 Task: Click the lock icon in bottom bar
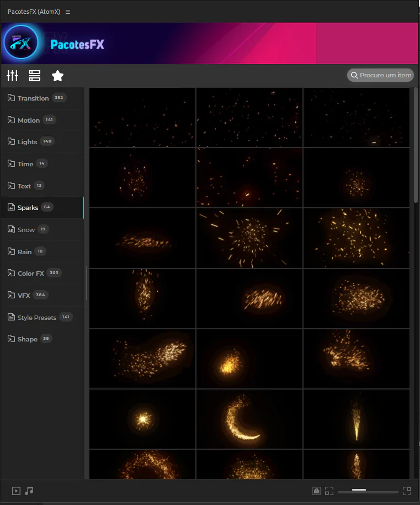(316, 491)
